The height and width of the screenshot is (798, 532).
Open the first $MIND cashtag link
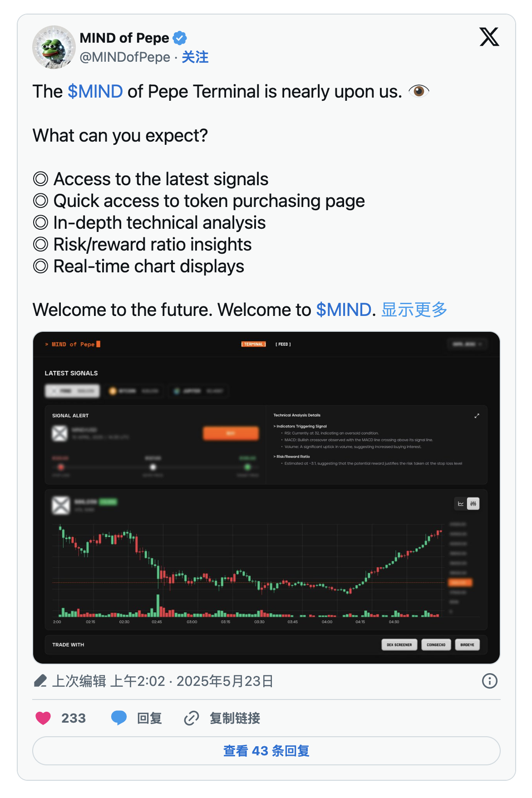pos(95,92)
